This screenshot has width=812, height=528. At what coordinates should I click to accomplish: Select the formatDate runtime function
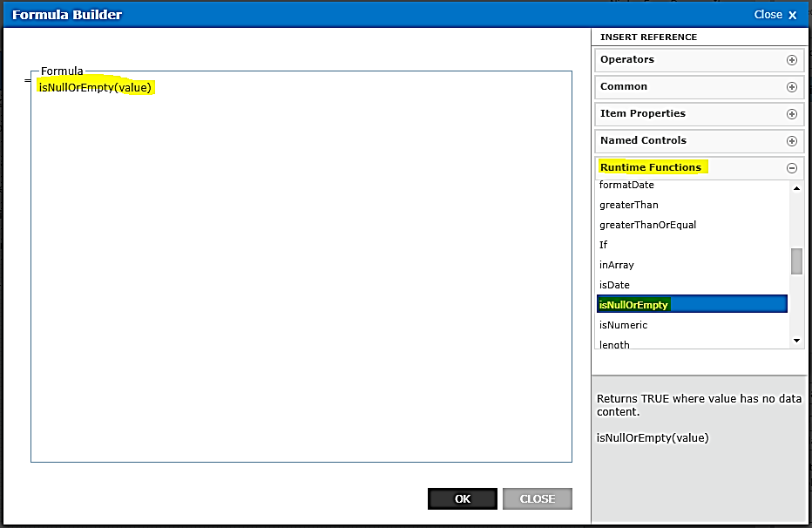coord(625,185)
